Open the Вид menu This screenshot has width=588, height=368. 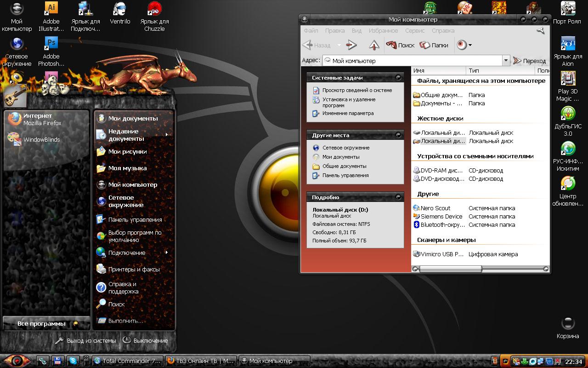coord(356,31)
